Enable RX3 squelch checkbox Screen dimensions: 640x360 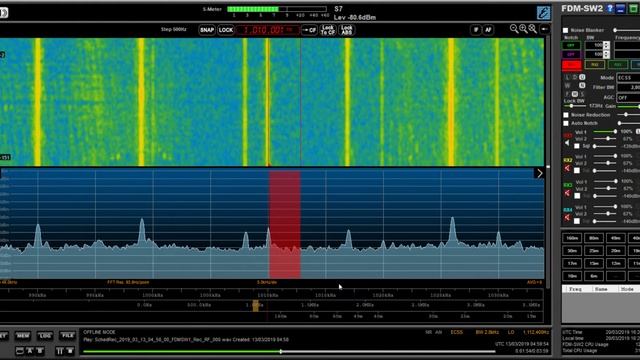click(x=577, y=196)
